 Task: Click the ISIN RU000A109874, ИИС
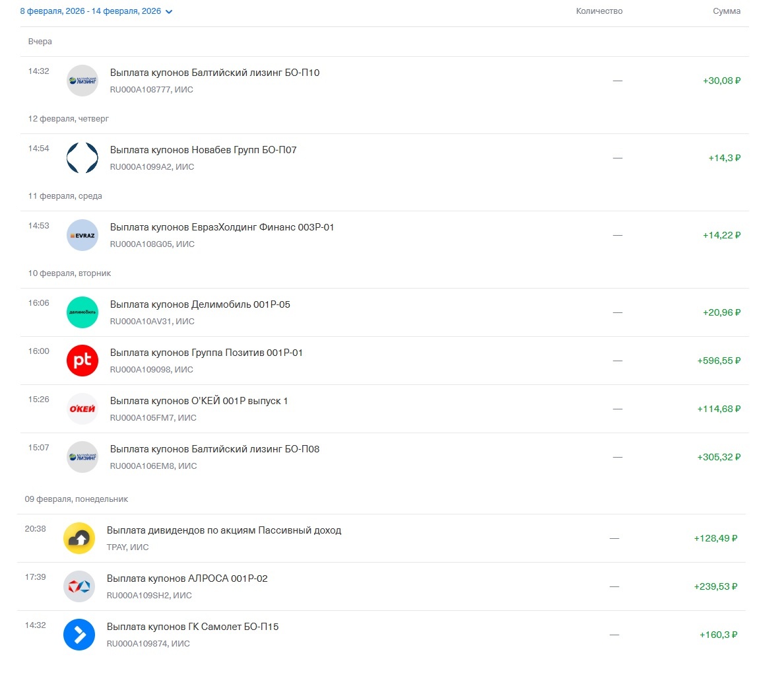148,643
